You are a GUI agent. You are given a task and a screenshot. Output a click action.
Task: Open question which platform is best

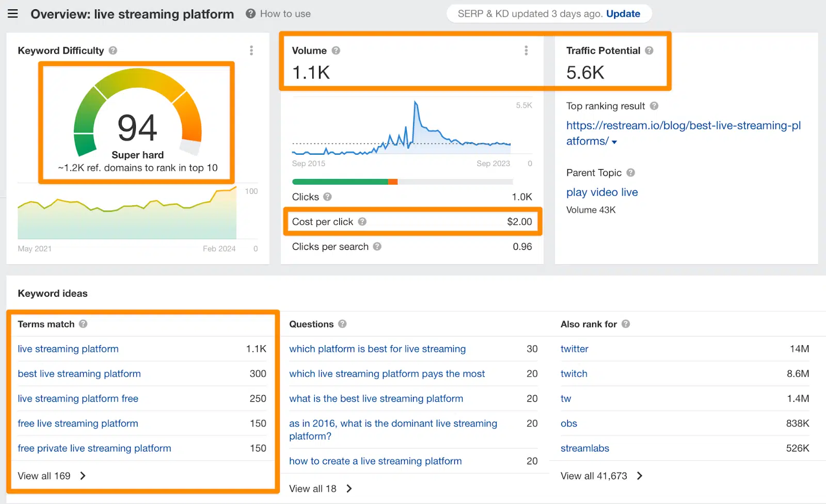377,349
